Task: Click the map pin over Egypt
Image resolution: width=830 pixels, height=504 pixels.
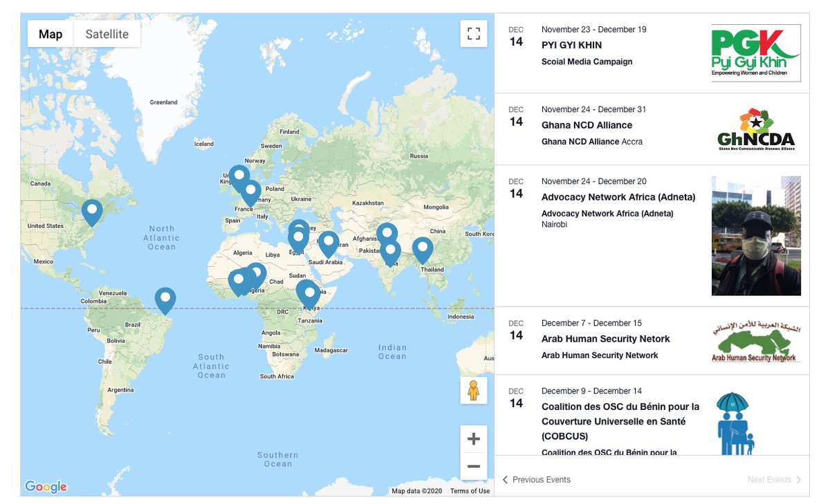Action: pos(298,239)
